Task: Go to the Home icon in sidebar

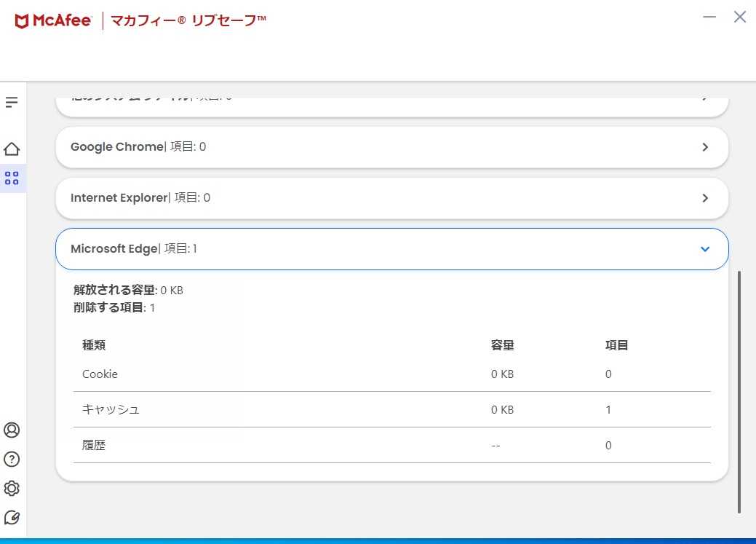Action: tap(12, 149)
